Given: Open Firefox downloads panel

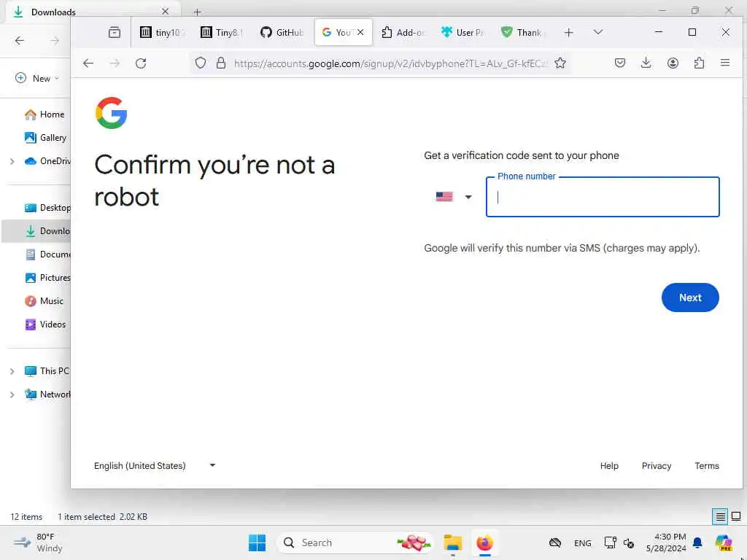Looking at the screenshot, I should 646,63.
